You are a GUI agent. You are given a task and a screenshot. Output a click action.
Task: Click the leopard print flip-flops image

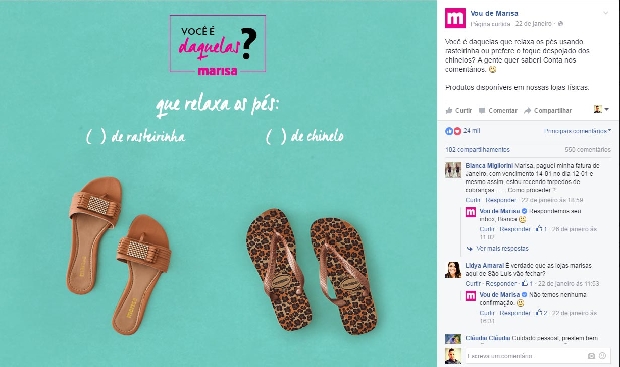[x=311, y=270]
